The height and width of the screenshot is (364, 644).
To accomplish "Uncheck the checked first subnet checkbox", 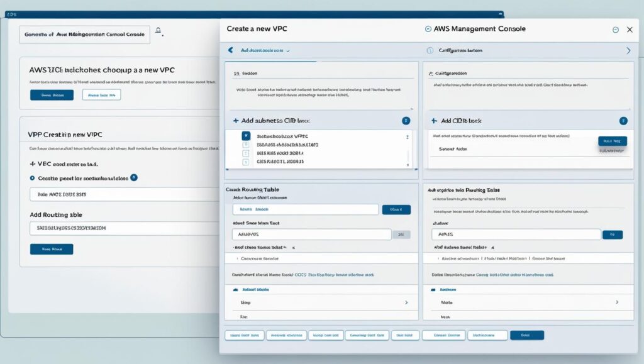I will pos(246,136).
